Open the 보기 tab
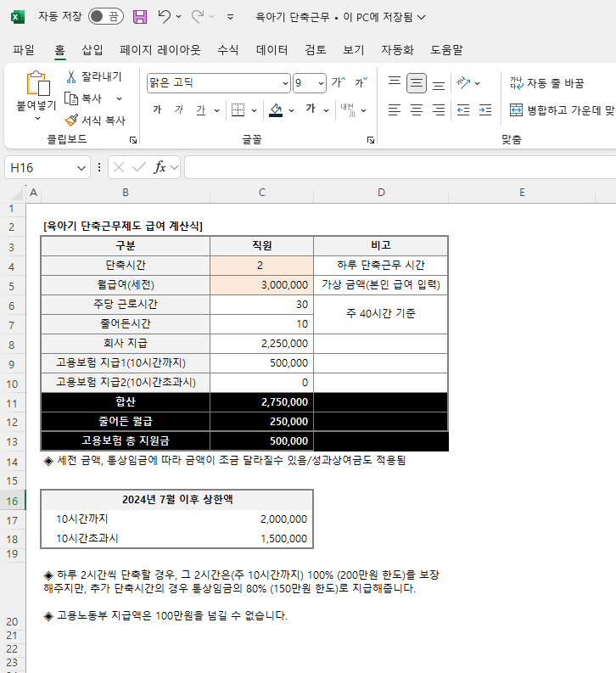Image resolution: width=616 pixels, height=673 pixels. tap(354, 50)
